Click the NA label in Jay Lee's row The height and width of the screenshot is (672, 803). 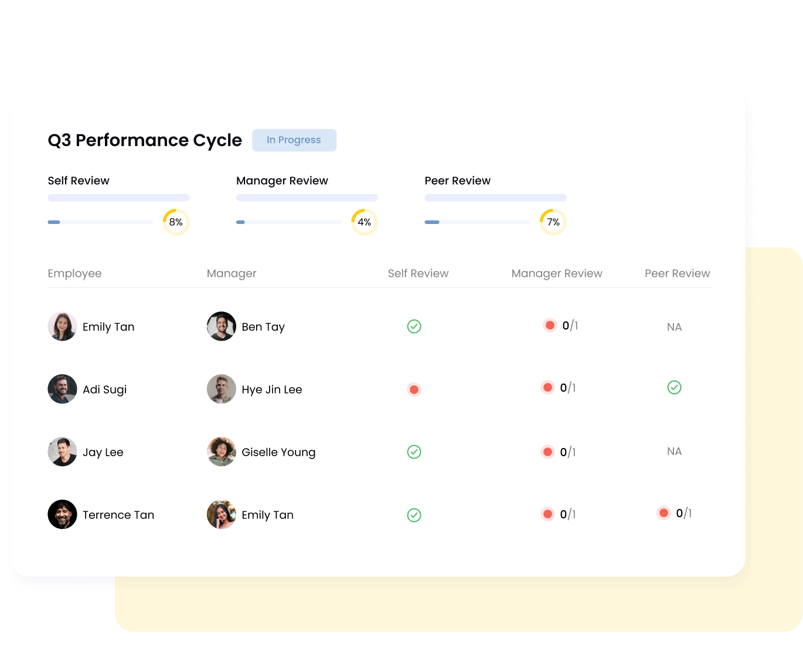[x=674, y=452]
